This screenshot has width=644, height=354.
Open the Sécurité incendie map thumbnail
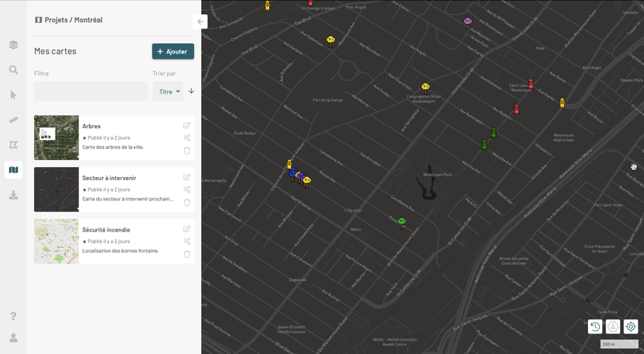[57, 241]
